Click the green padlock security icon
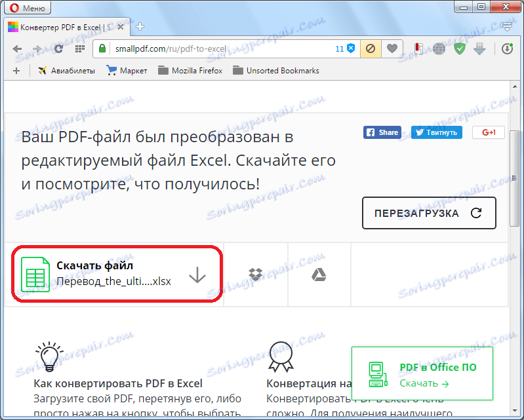 [x=102, y=48]
